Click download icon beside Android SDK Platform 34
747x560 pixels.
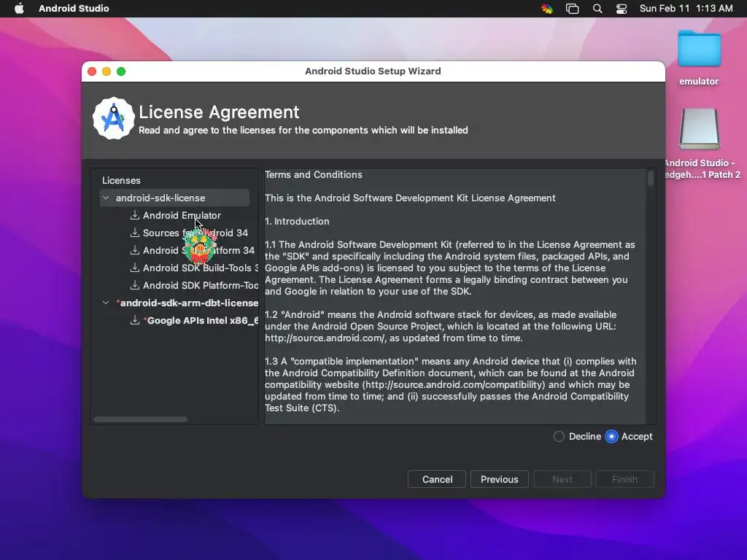click(x=135, y=250)
